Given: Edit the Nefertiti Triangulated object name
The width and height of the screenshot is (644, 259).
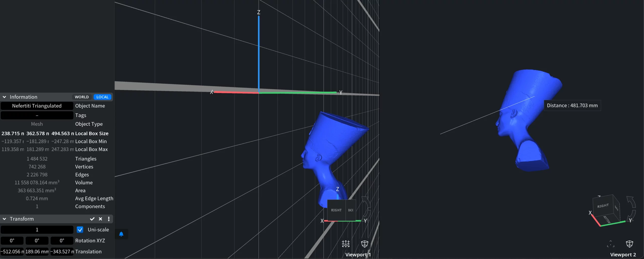Looking at the screenshot, I should click(x=37, y=106).
